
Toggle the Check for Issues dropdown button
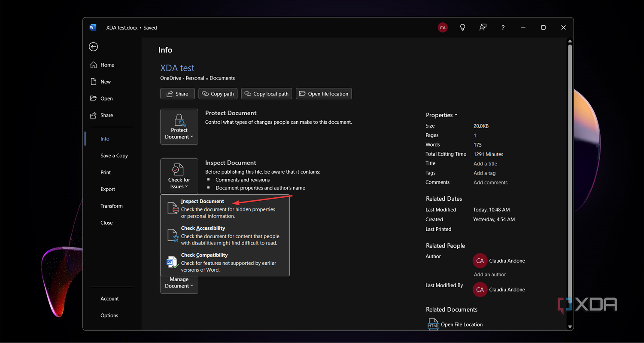click(179, 176)
